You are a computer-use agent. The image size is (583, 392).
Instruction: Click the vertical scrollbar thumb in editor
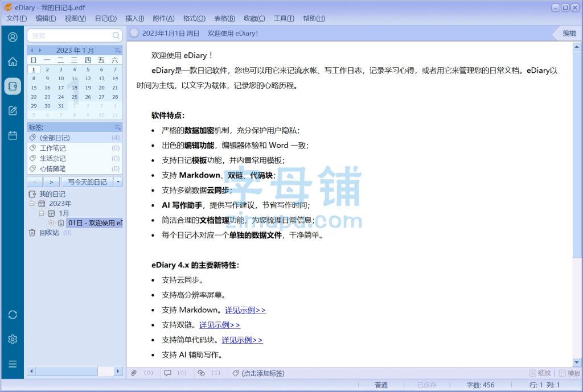[577, 155]
